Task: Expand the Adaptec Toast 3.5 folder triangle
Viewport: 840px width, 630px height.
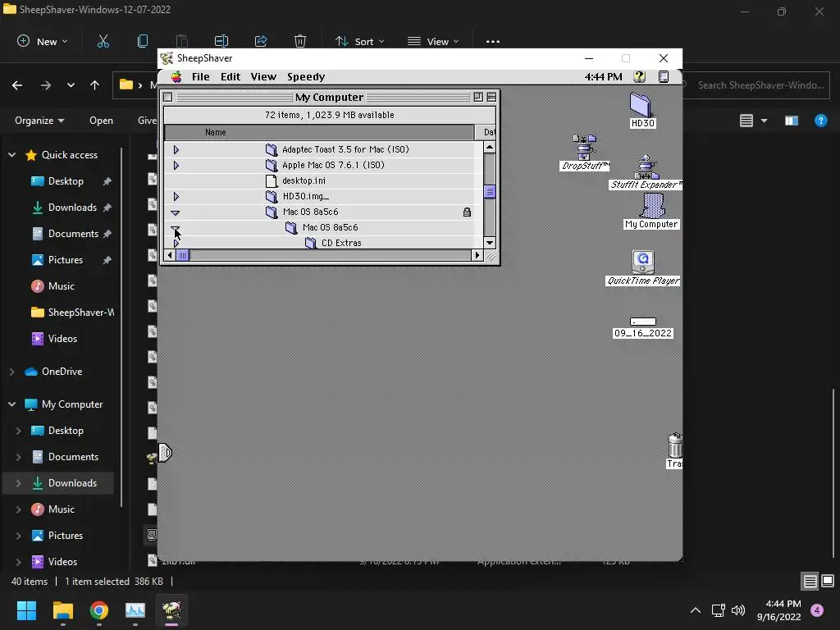Action: [176, 150]
